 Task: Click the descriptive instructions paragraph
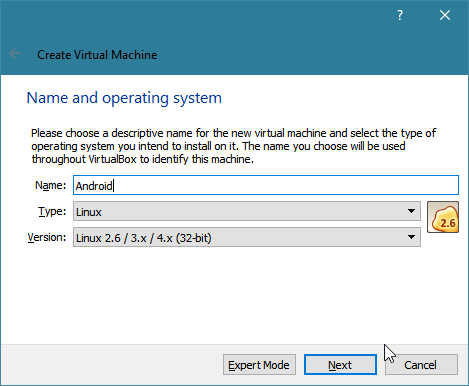tap(233, 146)
